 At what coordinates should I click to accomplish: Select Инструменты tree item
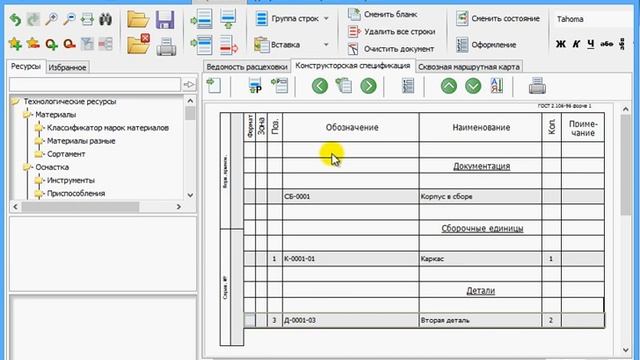click(x=71, y=180)
